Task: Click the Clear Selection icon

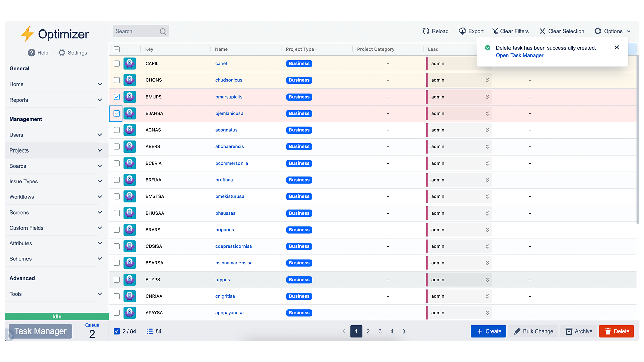Action: coord(543,31)
